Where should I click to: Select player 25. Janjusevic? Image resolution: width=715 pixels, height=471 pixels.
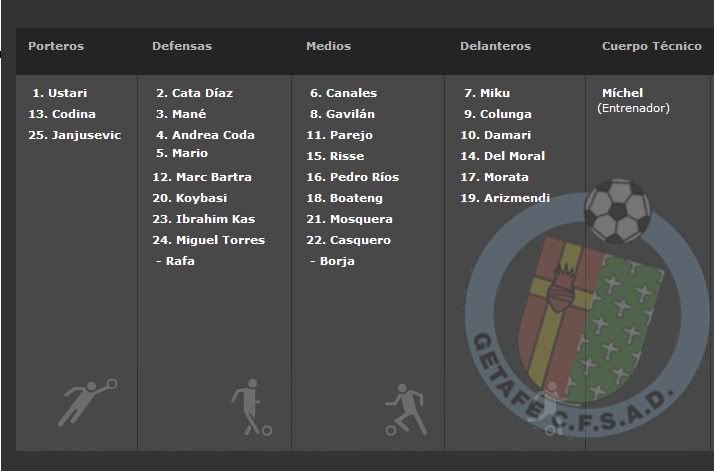[x=75, y=135]
